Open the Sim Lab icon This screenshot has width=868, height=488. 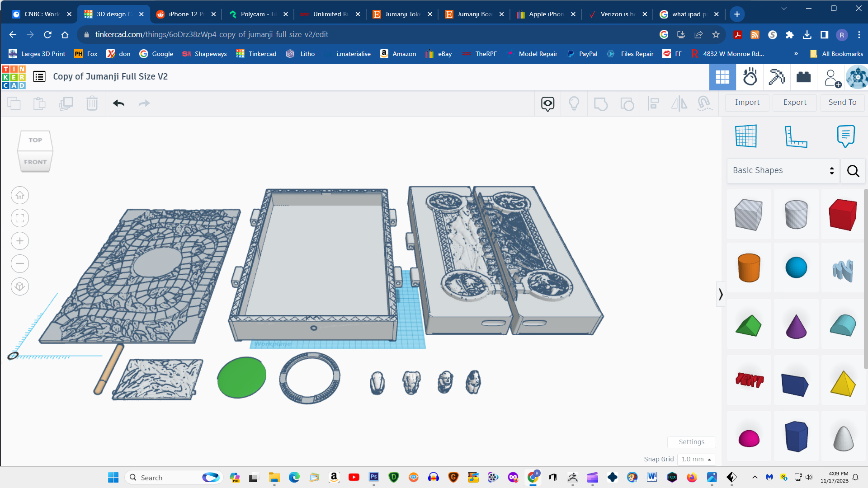(x=750, y=77)
